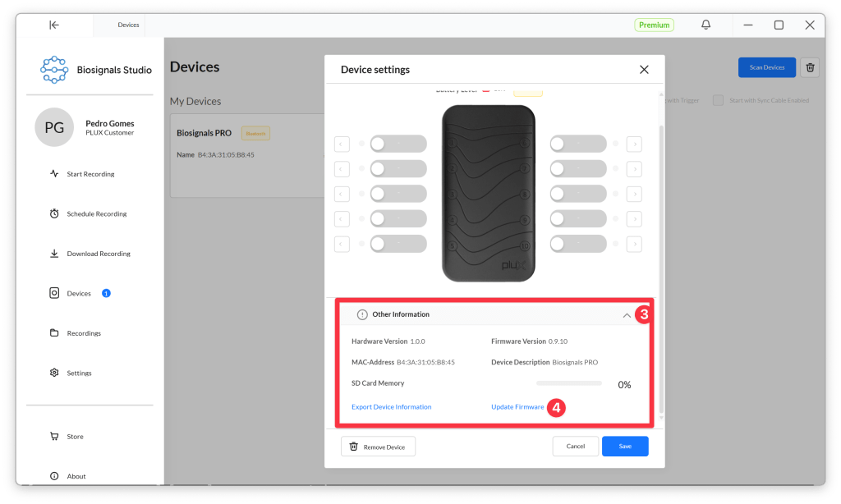Click the dialog's vertical scrollbar
The image size is (841, 504).
click(661, 268)
